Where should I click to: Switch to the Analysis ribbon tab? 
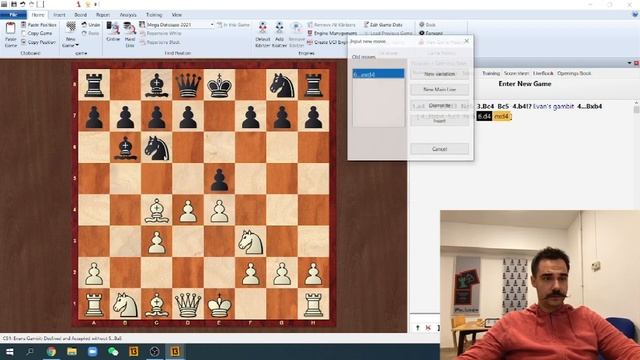pyautogui.click(x=128, y=15)
